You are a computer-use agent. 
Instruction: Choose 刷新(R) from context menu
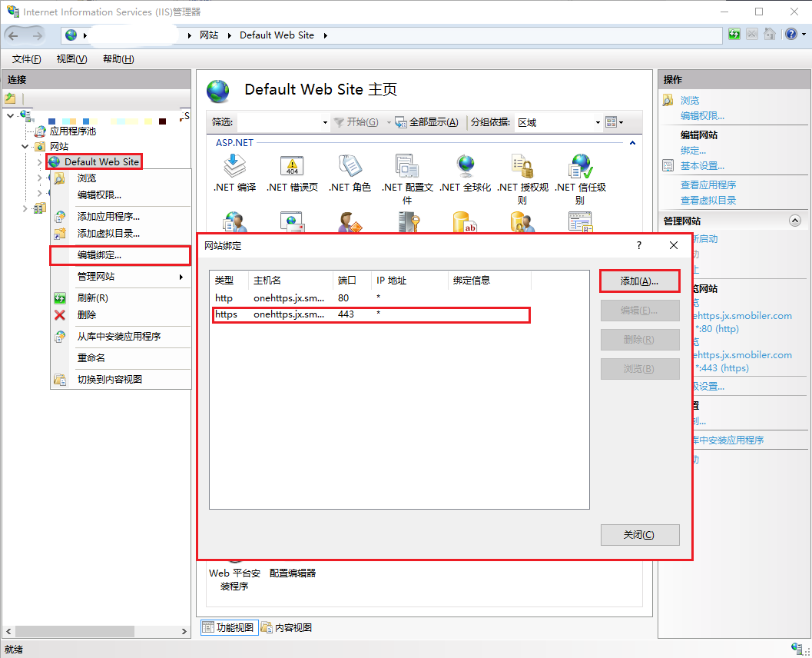click(120, 298)
